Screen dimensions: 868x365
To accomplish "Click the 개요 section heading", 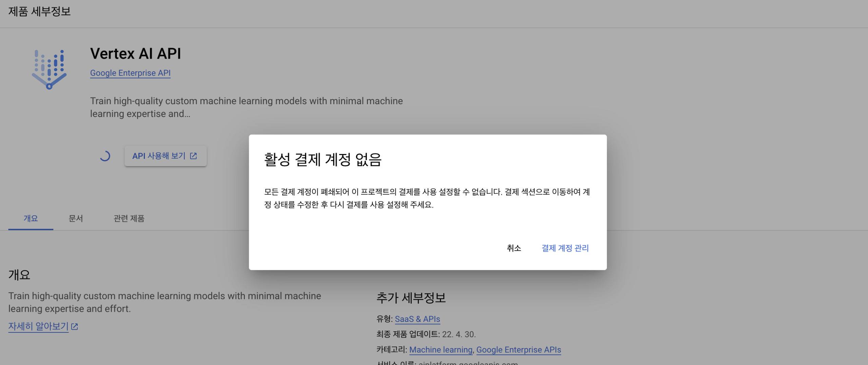I will tap(19, 275).
